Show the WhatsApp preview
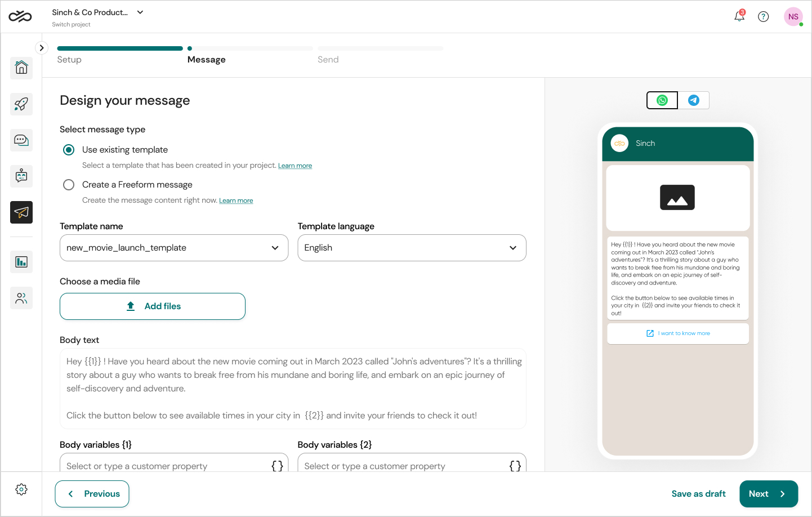Screen dimensions: 812x517 coord(662,100)
